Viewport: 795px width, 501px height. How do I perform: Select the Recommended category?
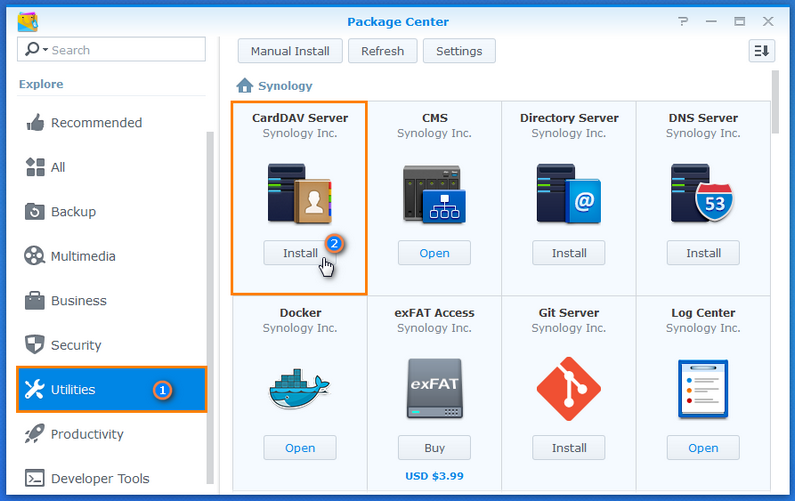[x=112, y=123]
